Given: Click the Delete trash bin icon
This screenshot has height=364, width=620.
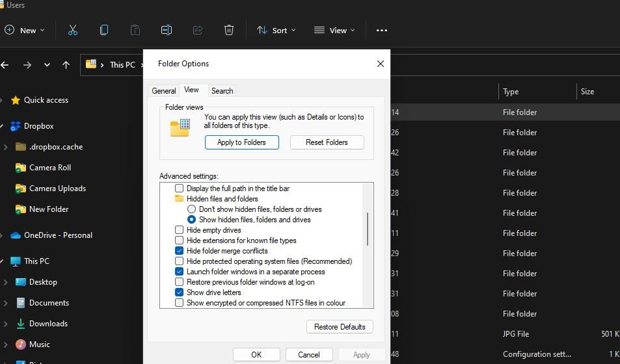Looking at the screenshot, I should [229, 30].
